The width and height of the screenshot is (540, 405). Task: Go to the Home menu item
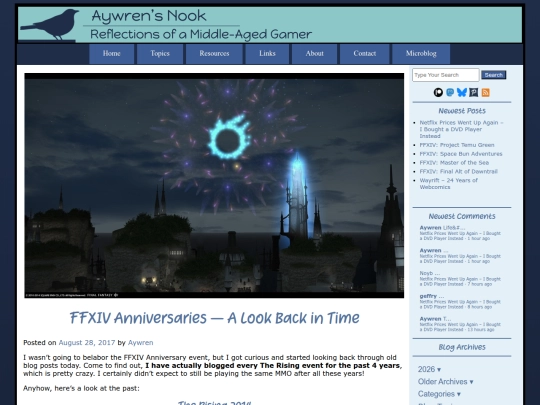pyautogui.click(x=112, y=54)
